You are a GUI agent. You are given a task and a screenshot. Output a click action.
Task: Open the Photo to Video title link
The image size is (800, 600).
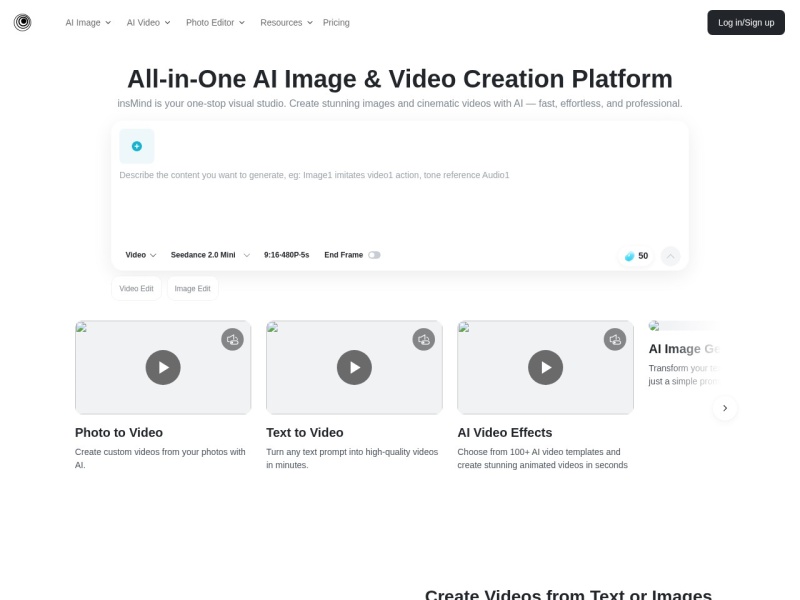tap(119, 433)
